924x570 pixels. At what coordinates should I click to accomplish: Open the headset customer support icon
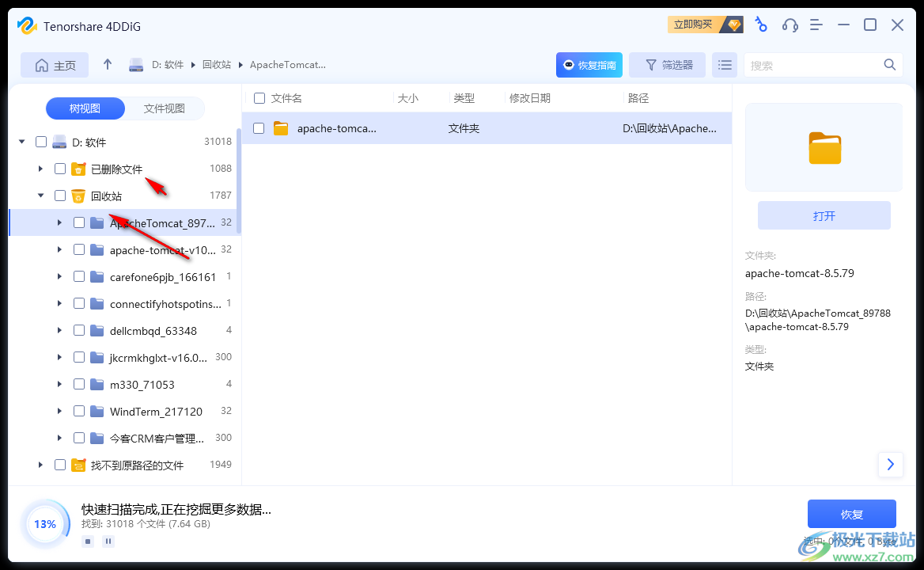[x=790, y=25]
